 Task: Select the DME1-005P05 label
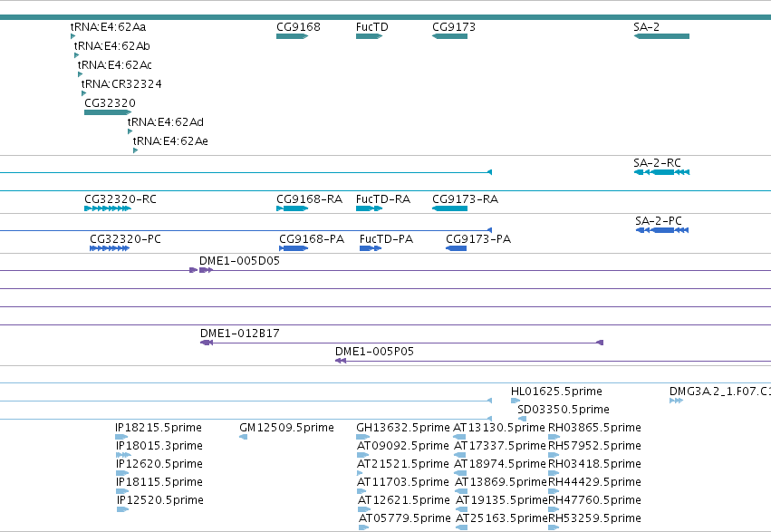pos(375,352)
